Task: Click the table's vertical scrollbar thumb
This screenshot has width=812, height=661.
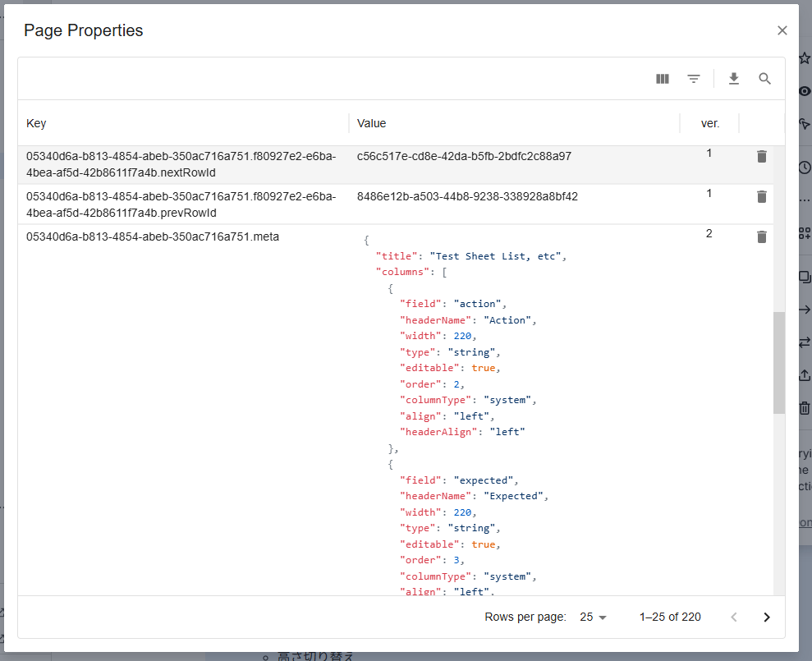Action: click(779, 362)
